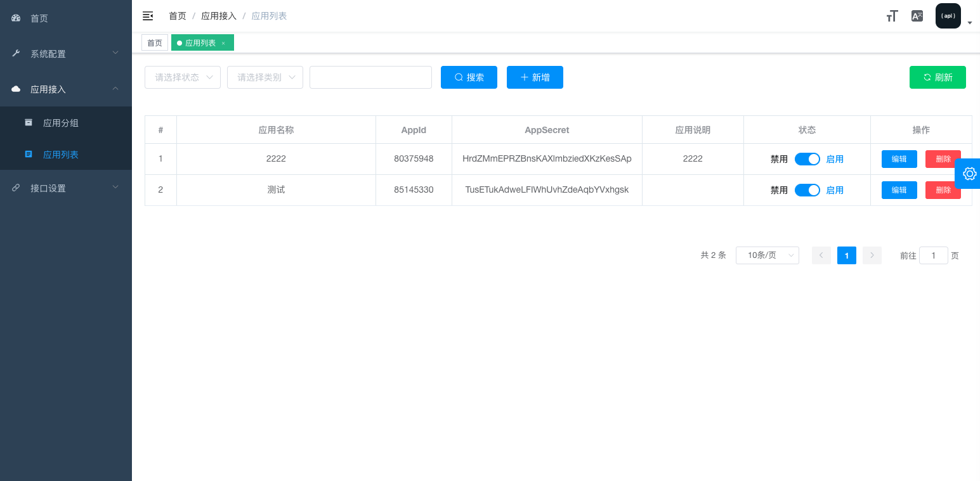Click 应用接入 in the breadcrumb
The image size is (980, 481).
(x=219, y=16)
